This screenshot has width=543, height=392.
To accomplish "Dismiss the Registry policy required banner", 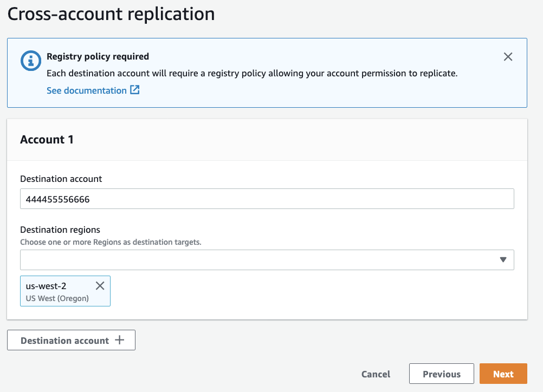I will 508,57.
